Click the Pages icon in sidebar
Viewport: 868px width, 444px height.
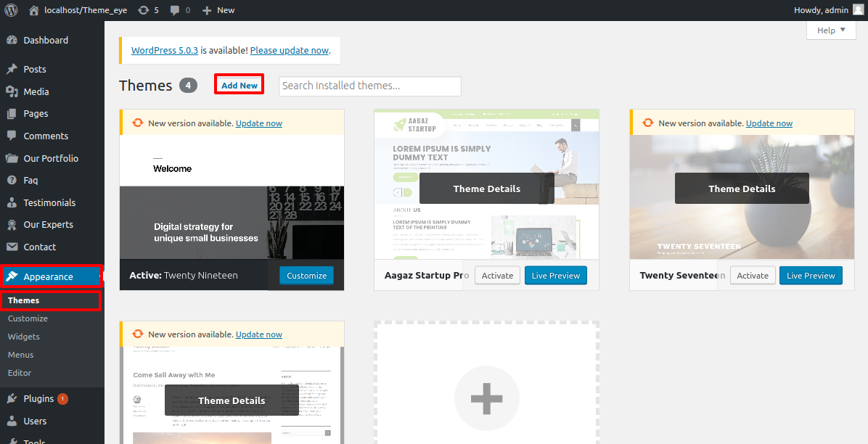[12, 113]
